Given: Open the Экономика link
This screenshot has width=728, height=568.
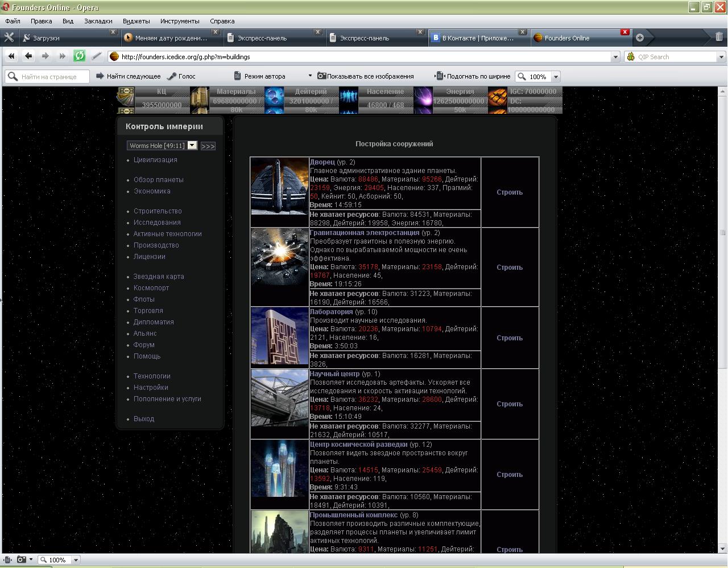Looking at the screenshot, I should (x=152, y=191).
